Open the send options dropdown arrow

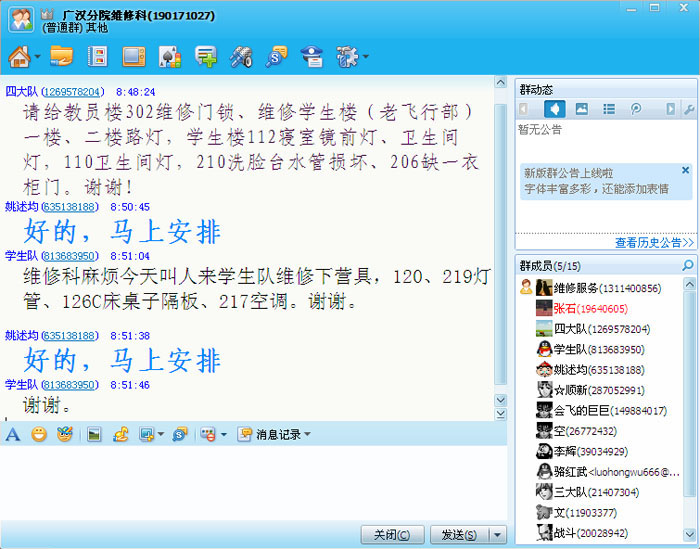click(x=498, y=534)
